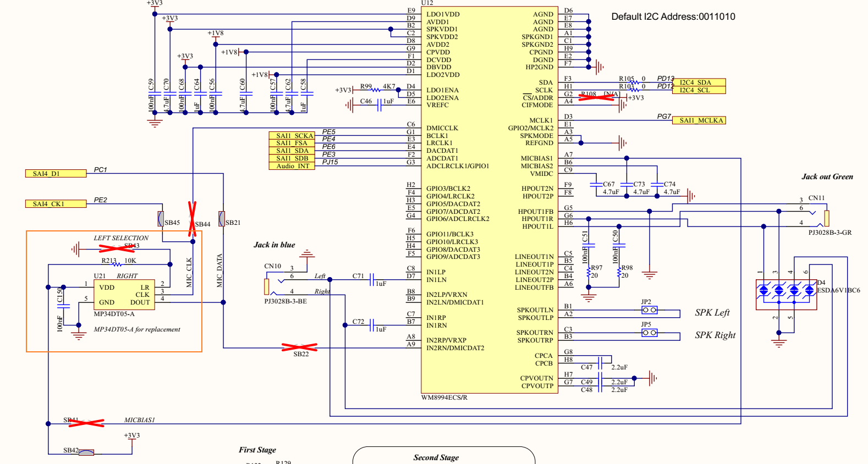Select the JP2 jumper symbol
Viewport: 868px width, 464px height.
tap(649, 310)
